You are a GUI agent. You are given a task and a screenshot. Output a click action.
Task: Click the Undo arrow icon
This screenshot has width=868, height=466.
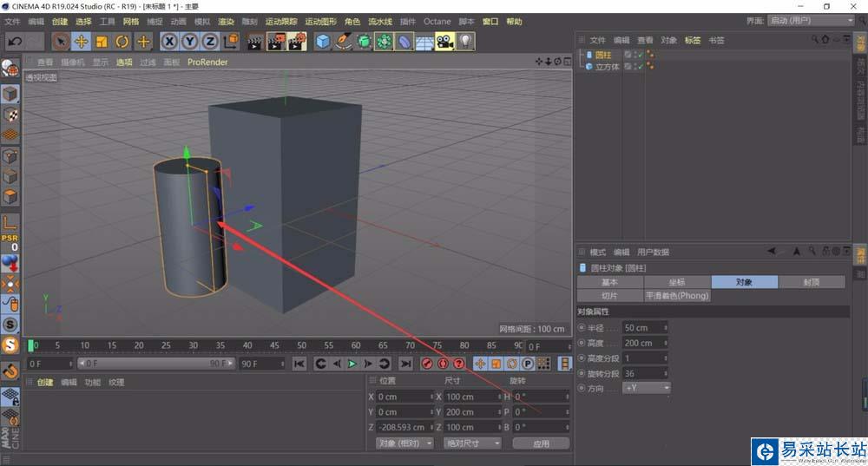[15, 41]
